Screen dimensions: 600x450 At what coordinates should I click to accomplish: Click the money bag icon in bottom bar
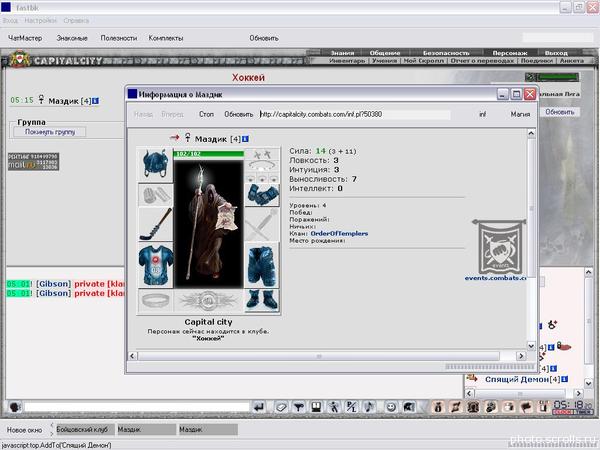pos(439,407)
